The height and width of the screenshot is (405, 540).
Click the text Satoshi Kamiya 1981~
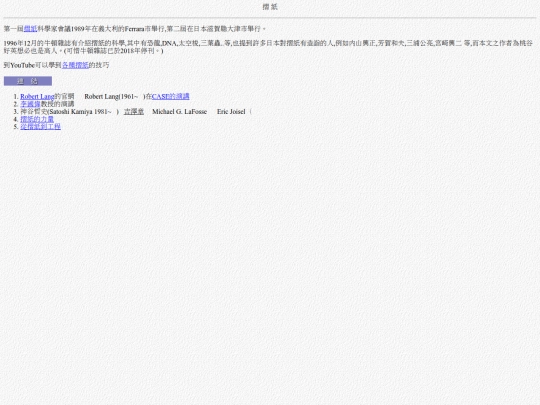[80, 112]
